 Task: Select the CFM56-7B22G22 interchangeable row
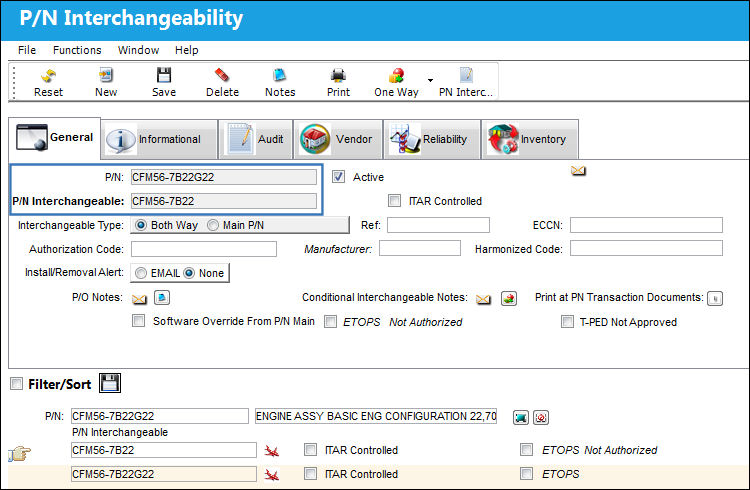coord(164,474)
